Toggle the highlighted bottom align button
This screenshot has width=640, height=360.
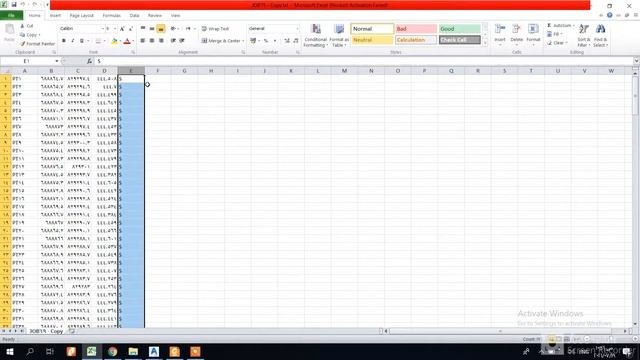click(x=161, y=29)
